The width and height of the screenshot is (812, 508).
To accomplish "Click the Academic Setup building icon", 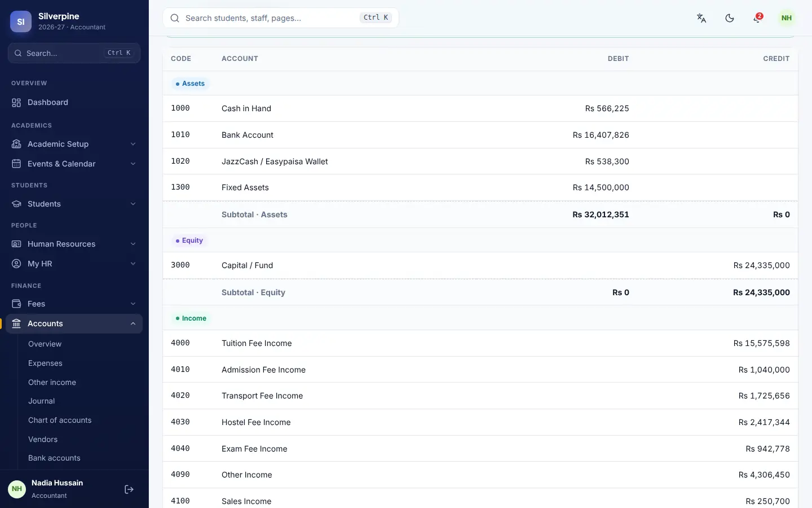I will click(16, 144).
